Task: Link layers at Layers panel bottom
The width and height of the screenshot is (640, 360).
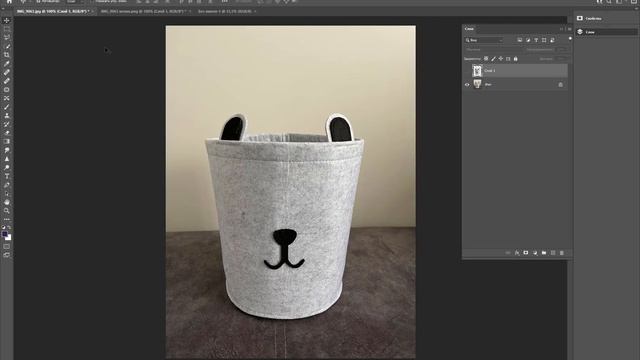Action: (x=508, y=253)
